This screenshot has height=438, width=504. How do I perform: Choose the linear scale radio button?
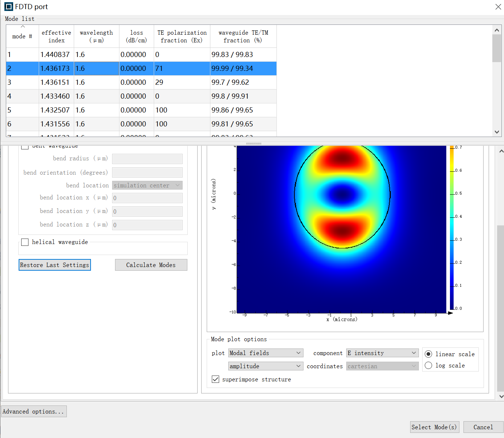[x=428, y=354]
